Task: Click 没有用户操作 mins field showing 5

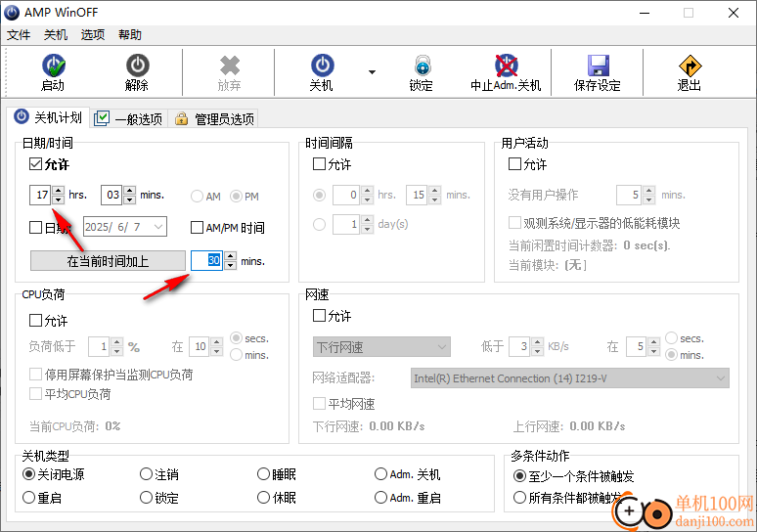Action: (629, 195)
